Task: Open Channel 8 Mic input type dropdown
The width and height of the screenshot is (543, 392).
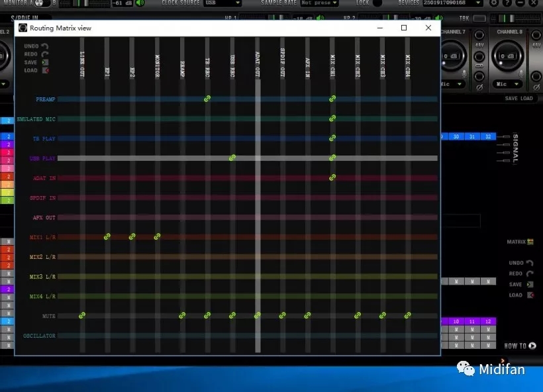Action: [509, 85]
